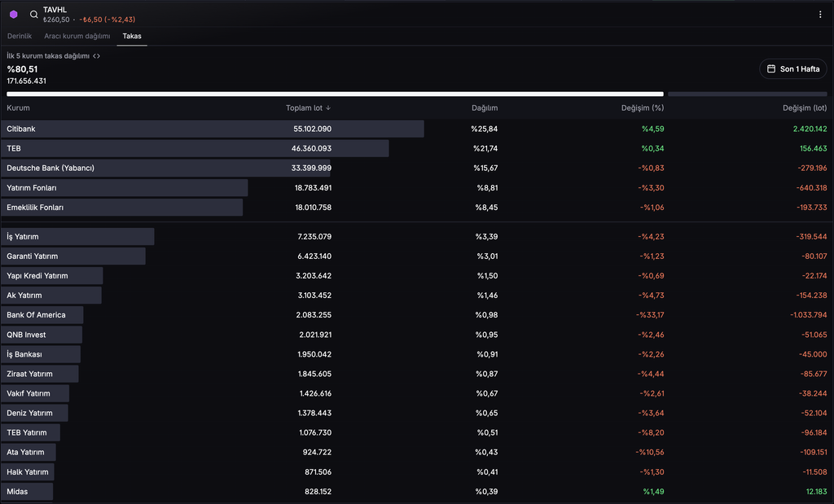The width and height of the screenshot is (834, 504).
Task: Click the TAVHL ticker symbol name
Action: [55, 10]
